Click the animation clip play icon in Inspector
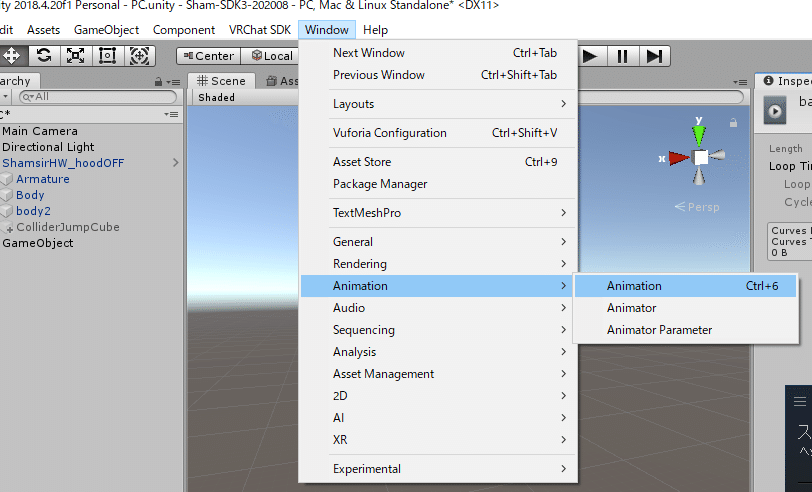 (x=775, y=111)
